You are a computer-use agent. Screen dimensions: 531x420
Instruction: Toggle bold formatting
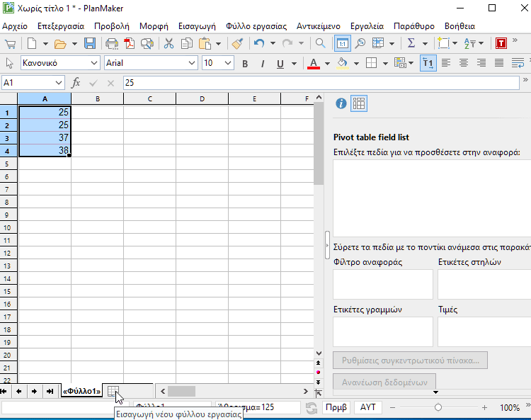(x=245, y=64)
